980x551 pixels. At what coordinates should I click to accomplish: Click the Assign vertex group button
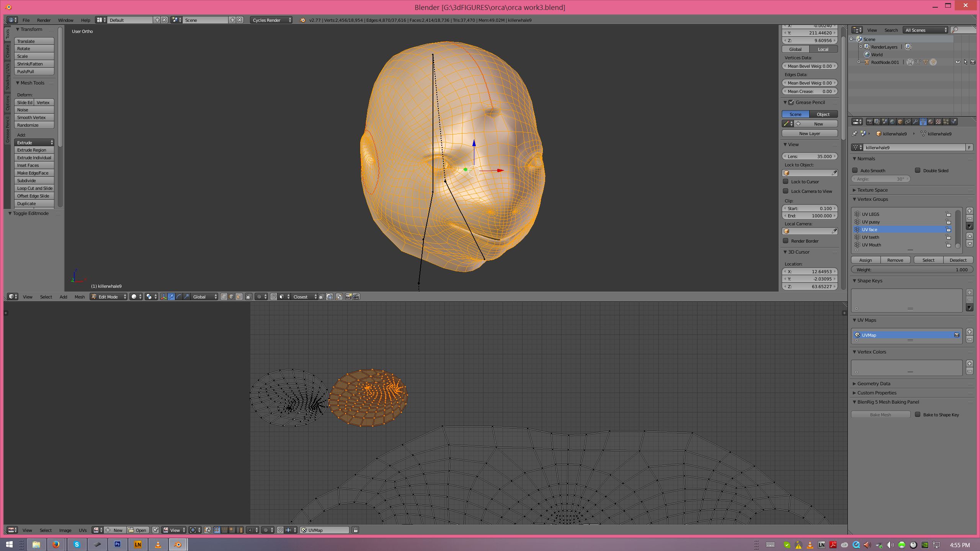pos(865,260)
